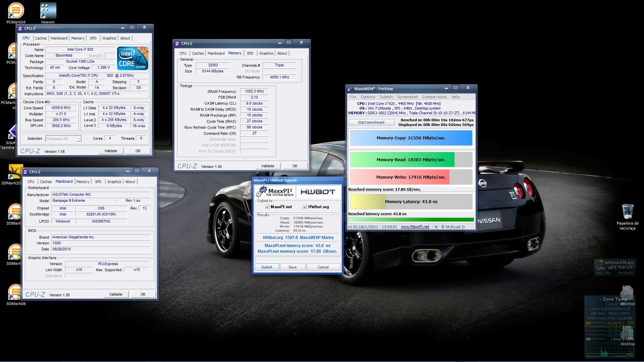Click the red Memory-Write result bar
The image size is (644, 362).
(x=411, y=177)
